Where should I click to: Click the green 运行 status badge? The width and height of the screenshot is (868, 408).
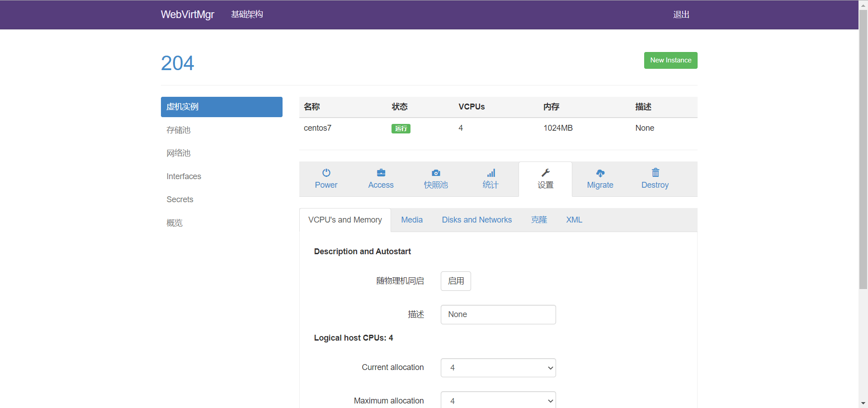click(401, 128)
